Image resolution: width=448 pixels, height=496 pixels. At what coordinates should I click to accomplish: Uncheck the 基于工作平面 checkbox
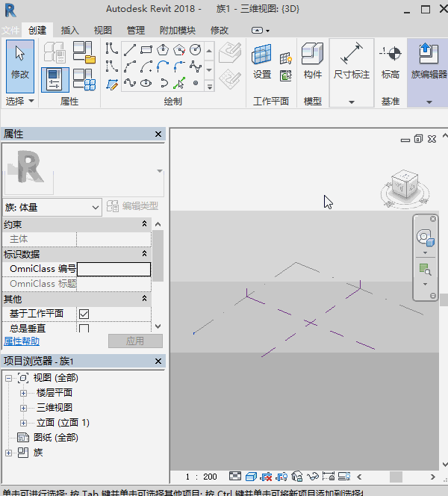84,314
